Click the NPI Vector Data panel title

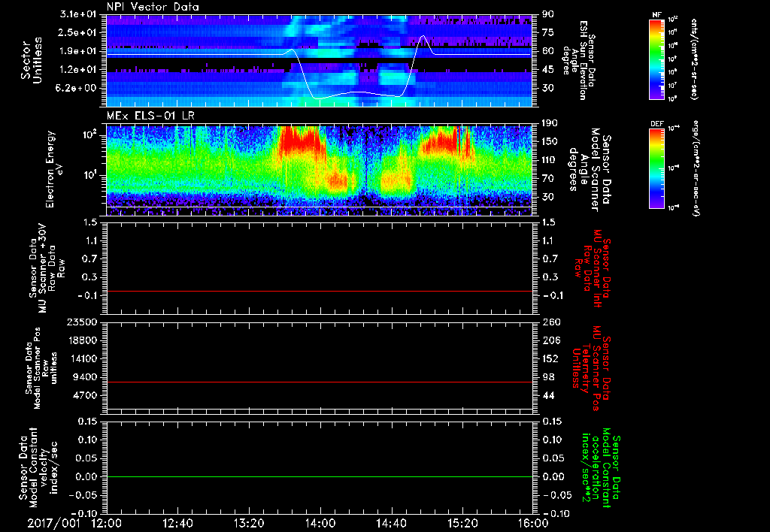pos(153,7)
